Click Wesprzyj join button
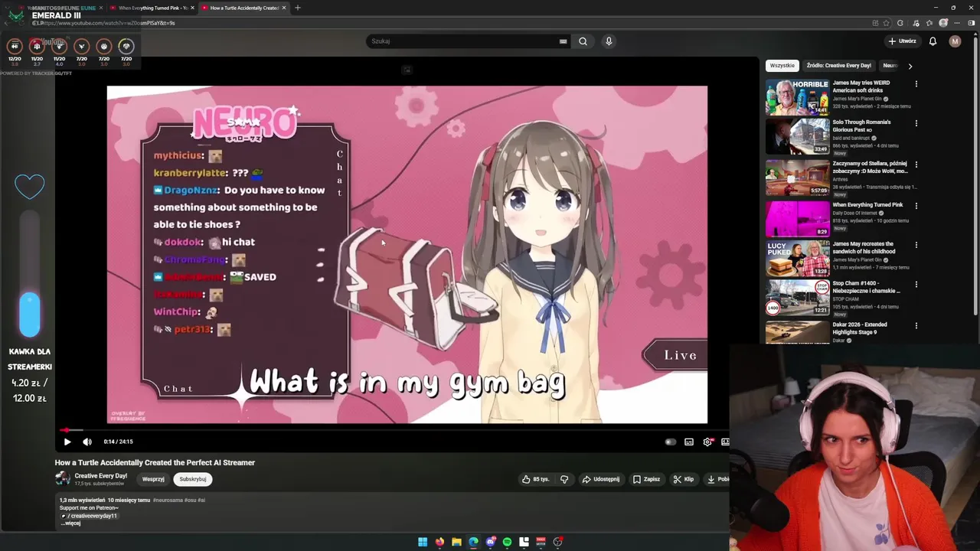This screenshot has width=980, height=551. coord(153,479)
